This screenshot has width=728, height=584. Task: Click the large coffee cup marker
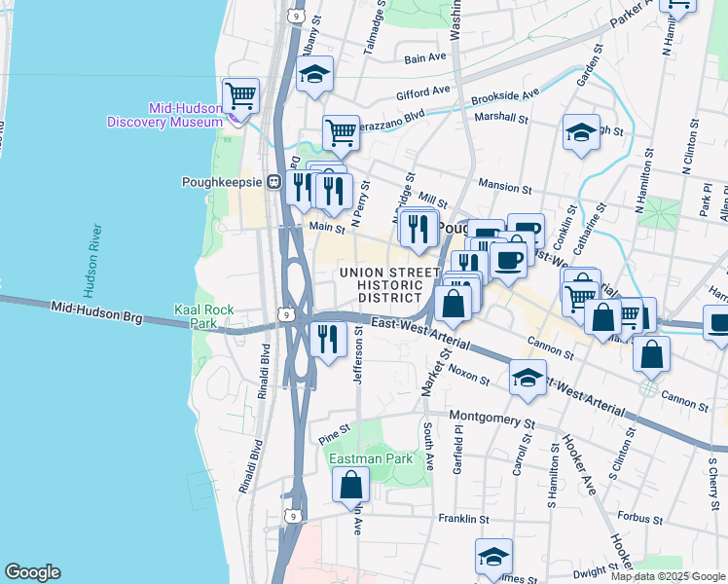coord(508,260)
